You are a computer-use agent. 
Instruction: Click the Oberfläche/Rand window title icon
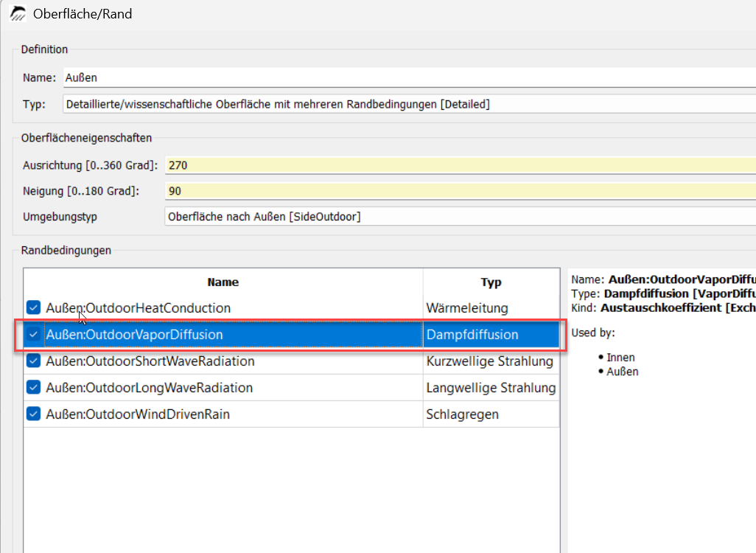tap(18, 13)
